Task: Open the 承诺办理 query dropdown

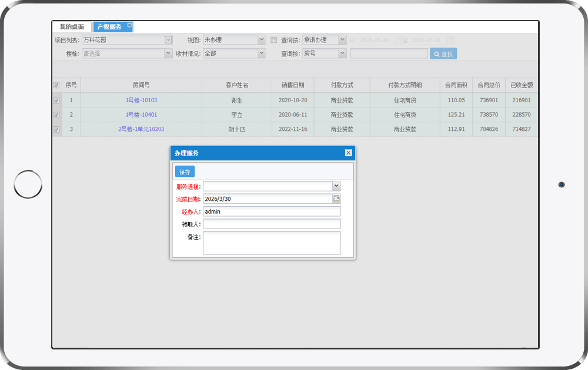Action: point(342,40)
